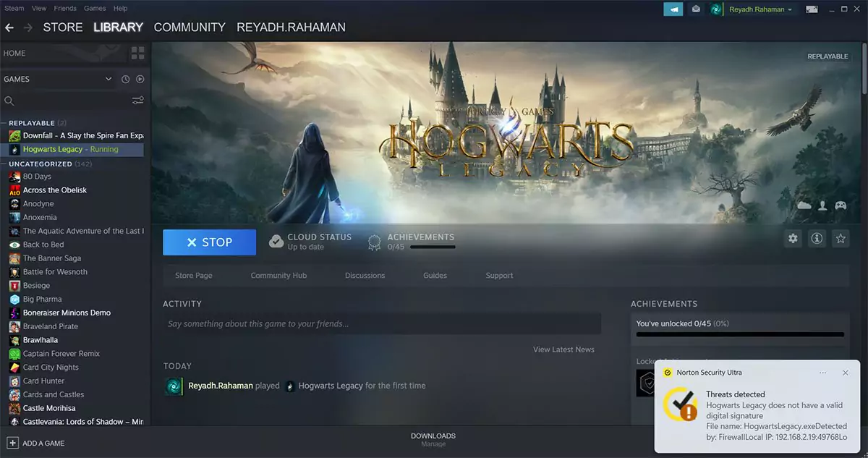Open the Discussions link
Viewport: 868px width, 458px height.
click(x=365, y=276)
